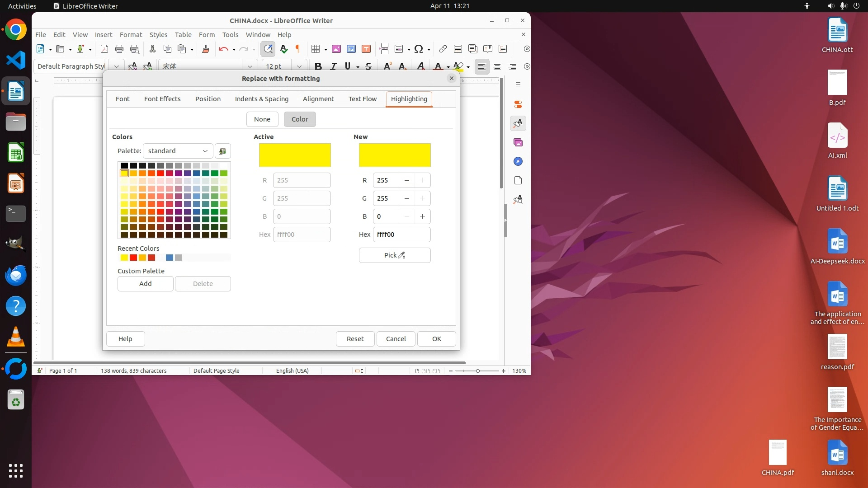
Task: Click the Find & Replace toolbar icon
Action: click(x=268, y=49)
